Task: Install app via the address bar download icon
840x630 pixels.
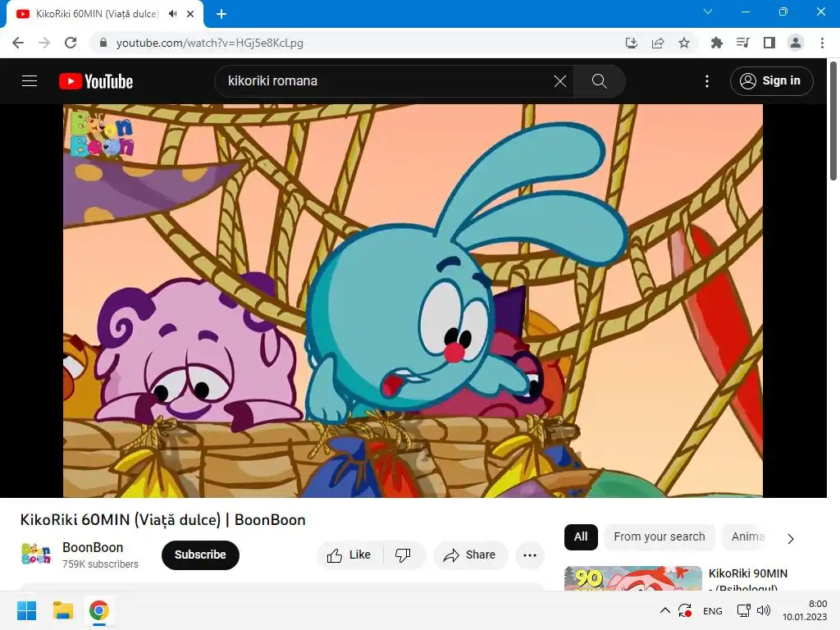Action: click(x=632, y=43)
